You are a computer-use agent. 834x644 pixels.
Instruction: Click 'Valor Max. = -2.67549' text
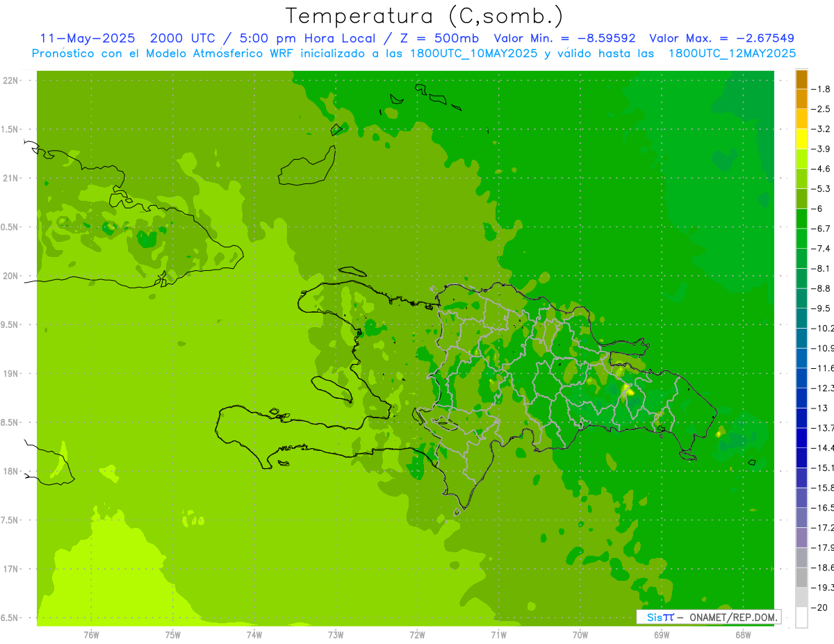point(721,38)
